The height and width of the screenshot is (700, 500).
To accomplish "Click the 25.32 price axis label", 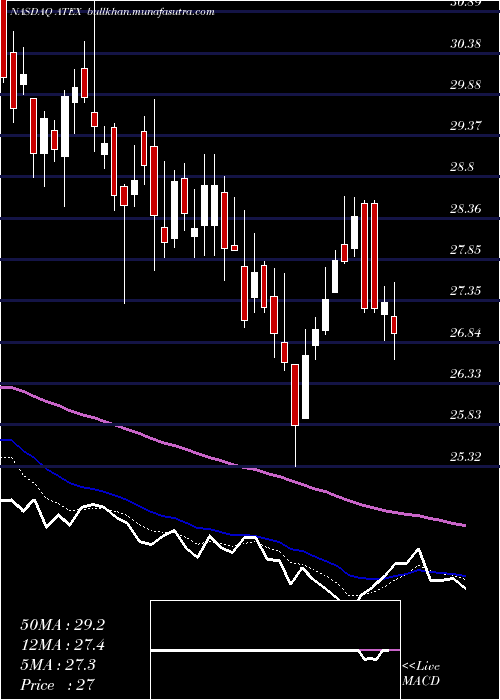I will 465,456.
